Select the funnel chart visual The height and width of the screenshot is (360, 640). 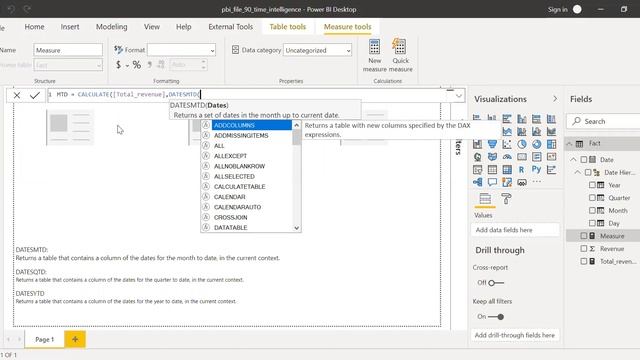point(492,144)
